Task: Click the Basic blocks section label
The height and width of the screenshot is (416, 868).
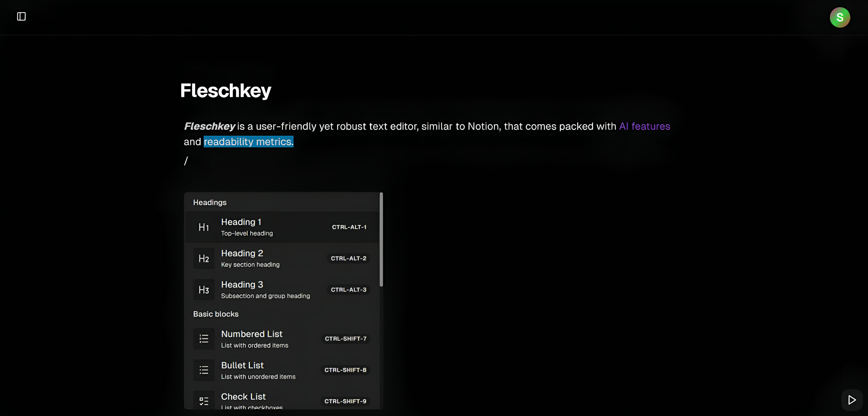Action: (216, 314)
